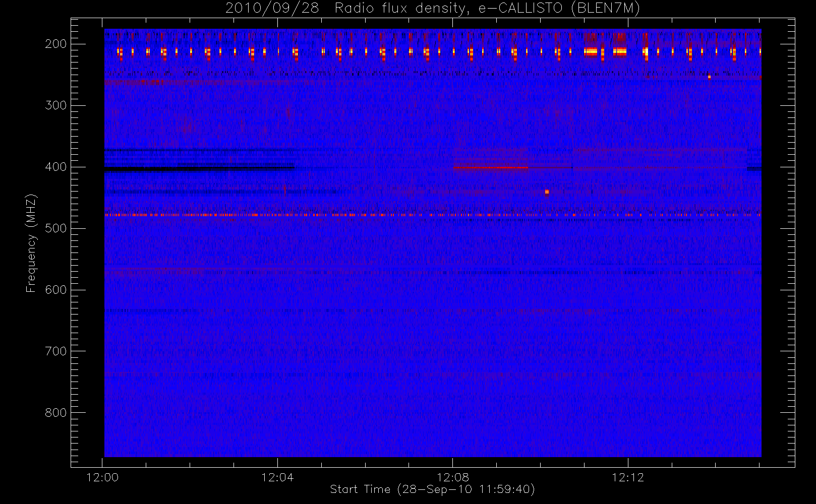Click the 12:08 time tick label
The image size is (816, 504).
coord(453,477)
